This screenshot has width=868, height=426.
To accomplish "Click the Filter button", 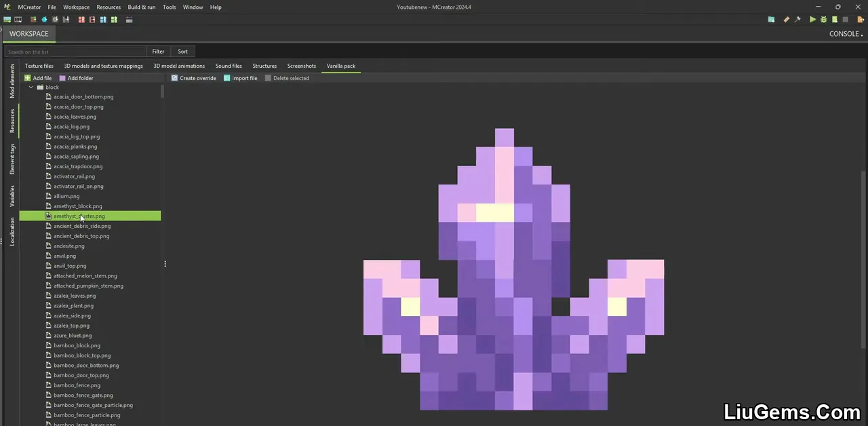I will pos(158,52).
